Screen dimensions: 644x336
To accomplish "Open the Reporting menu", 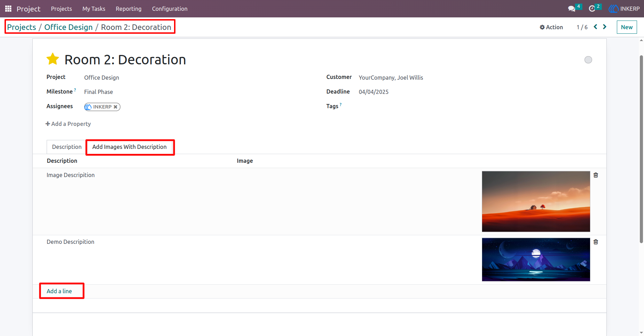I will point(128,9).
